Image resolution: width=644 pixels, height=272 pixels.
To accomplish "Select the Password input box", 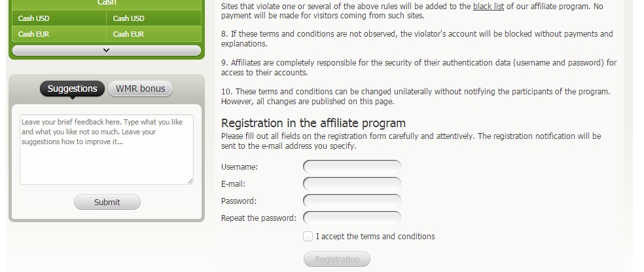I will point(352,201).
